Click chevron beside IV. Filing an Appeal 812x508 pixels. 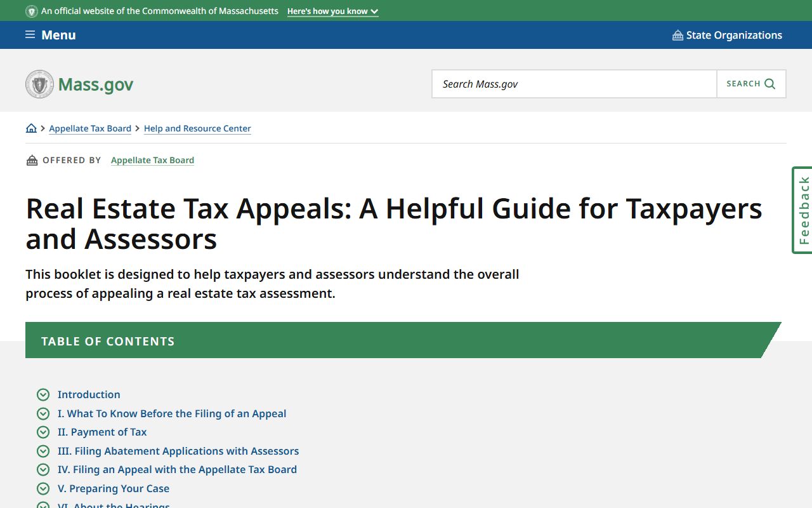tap(43, 470)
